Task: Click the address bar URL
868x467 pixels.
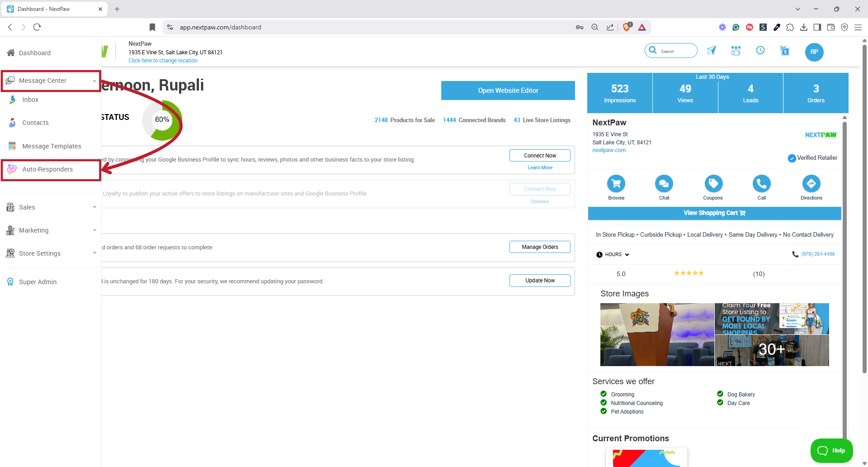Action: 220,27
